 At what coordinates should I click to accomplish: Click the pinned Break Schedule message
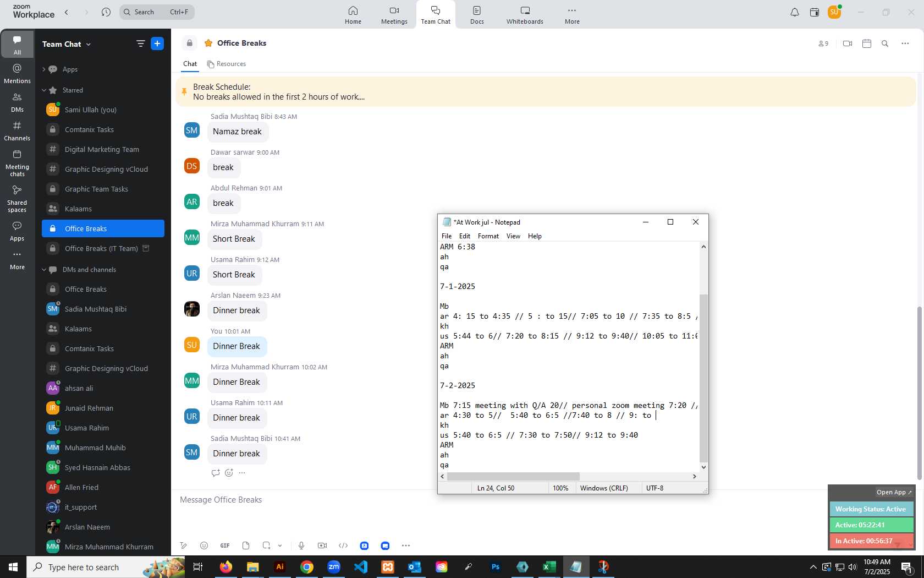point(546,92)
